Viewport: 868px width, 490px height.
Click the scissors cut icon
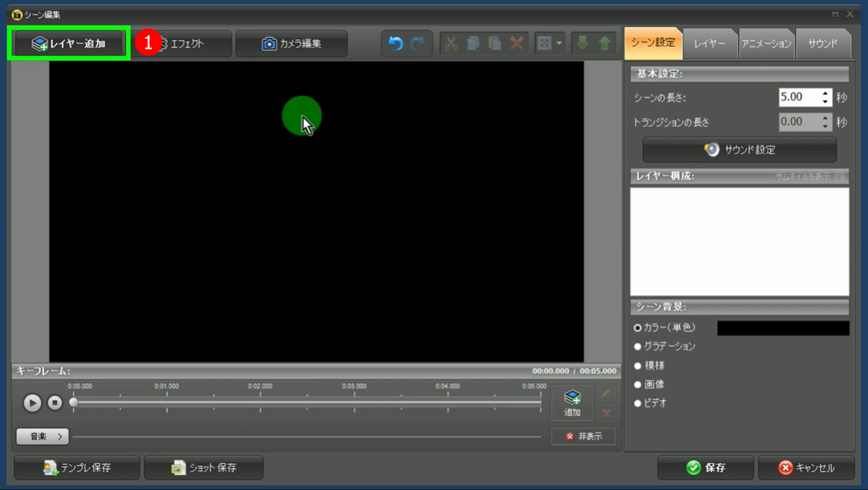click(451, 43)
